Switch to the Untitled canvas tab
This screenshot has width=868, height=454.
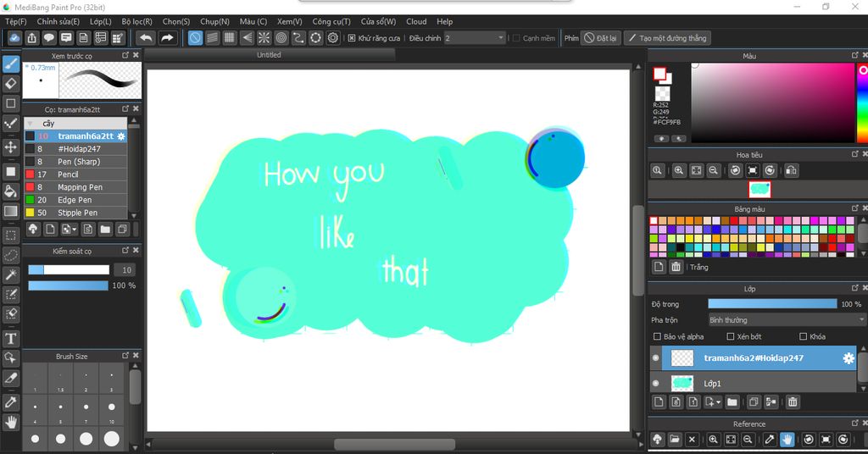[x=269, y=55]
